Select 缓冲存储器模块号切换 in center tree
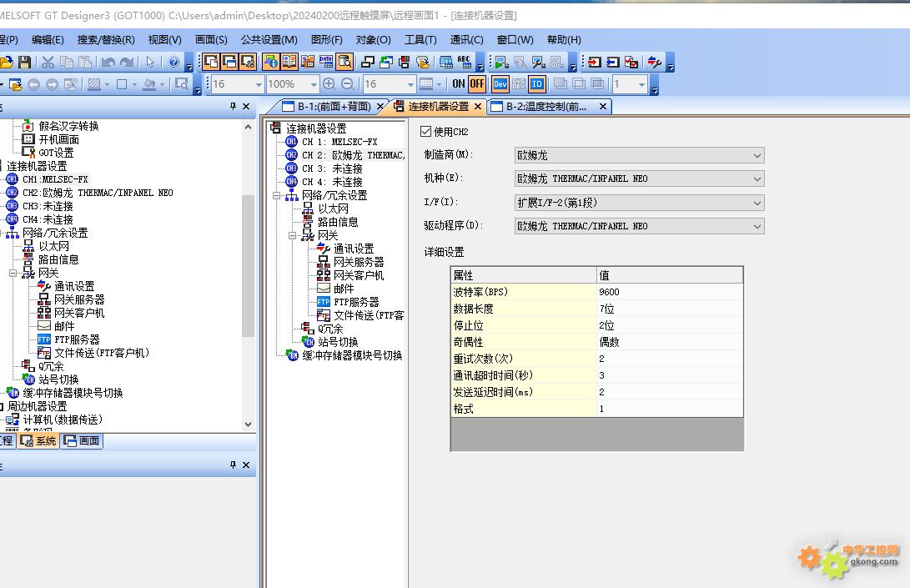 click(x=352, y=355)
